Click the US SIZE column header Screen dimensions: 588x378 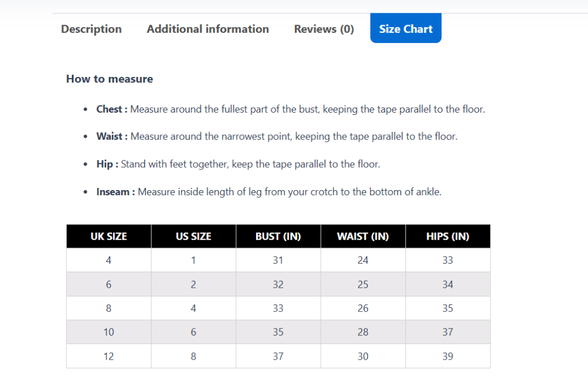click(x=193, y=236)
